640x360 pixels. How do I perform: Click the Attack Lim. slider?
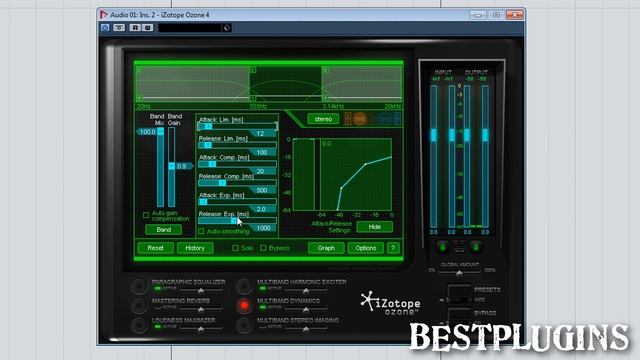pos(237,127)
